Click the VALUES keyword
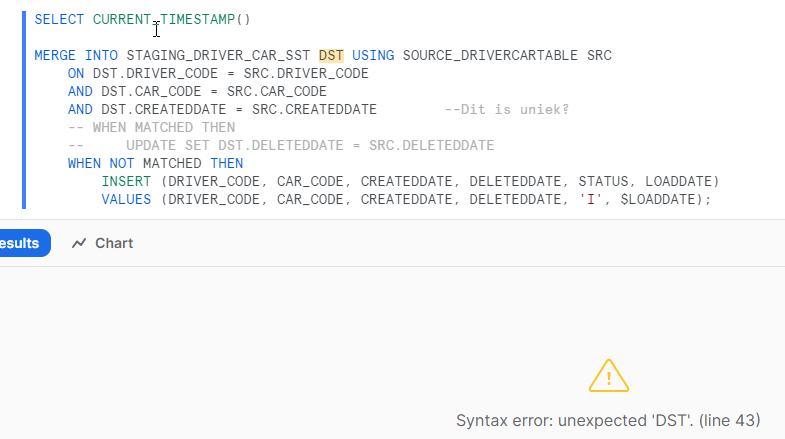Screen dimensions: 785x439 [126, 200]
